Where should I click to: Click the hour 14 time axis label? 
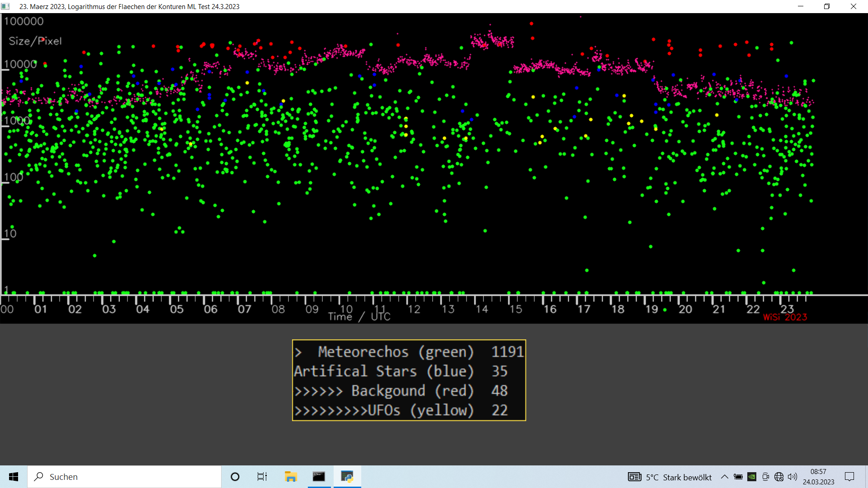coord(482,309)
